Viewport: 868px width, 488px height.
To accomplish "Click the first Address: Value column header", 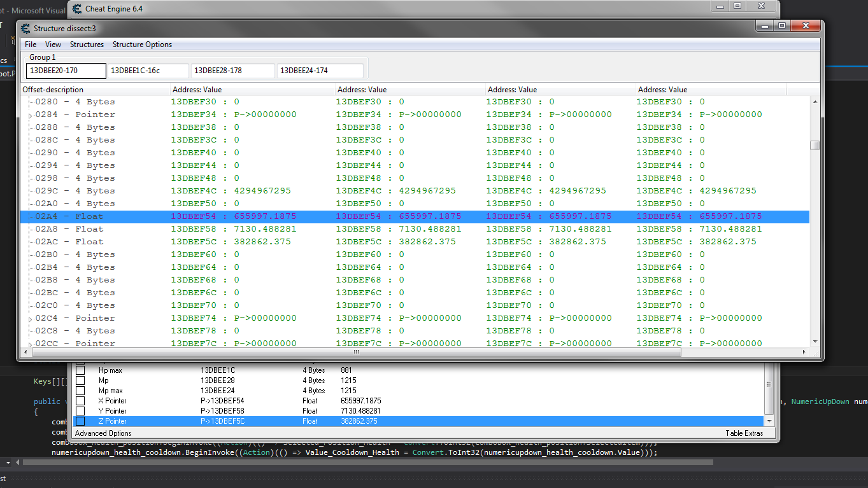I will (x=253, y=90).
